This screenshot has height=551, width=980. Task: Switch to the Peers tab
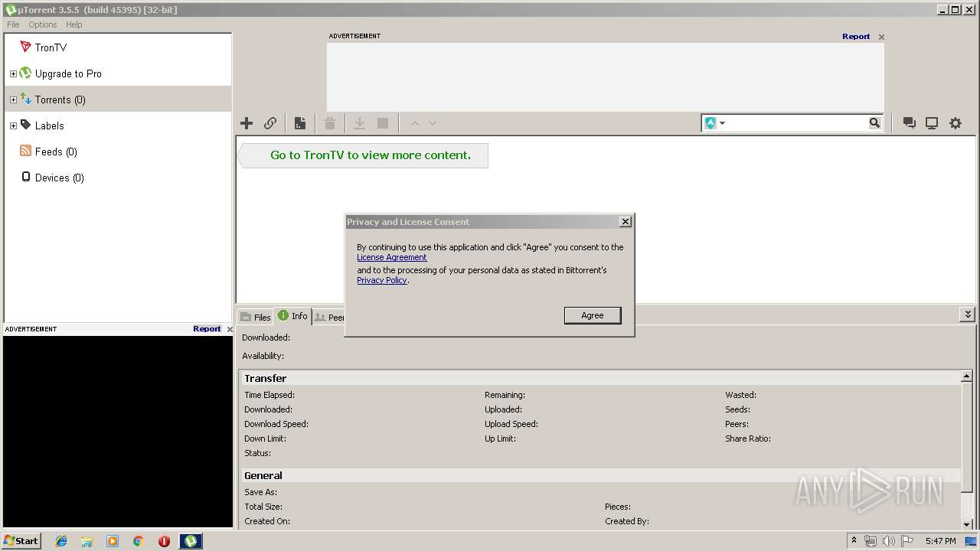point(329,317)
